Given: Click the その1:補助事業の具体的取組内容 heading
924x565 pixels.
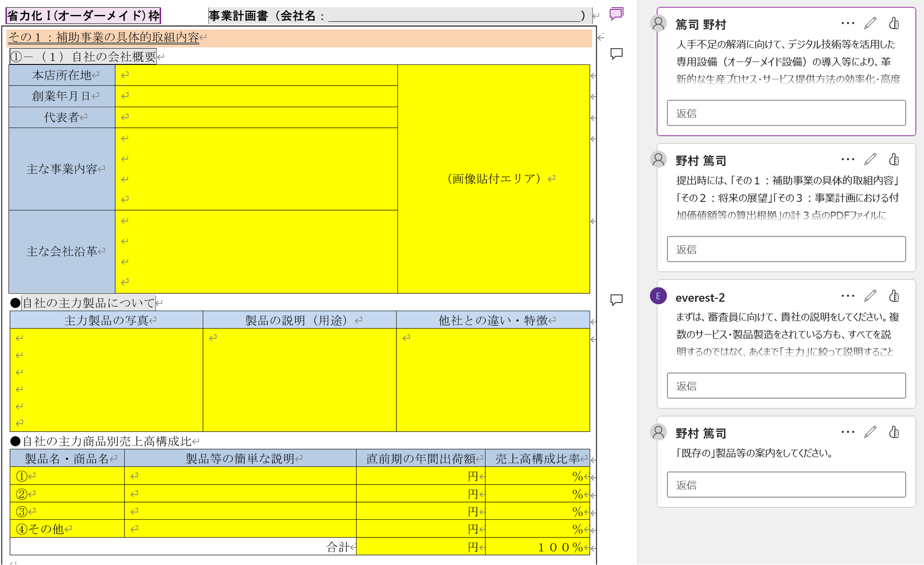Looking at the screenshot, I should click(103, 38).
